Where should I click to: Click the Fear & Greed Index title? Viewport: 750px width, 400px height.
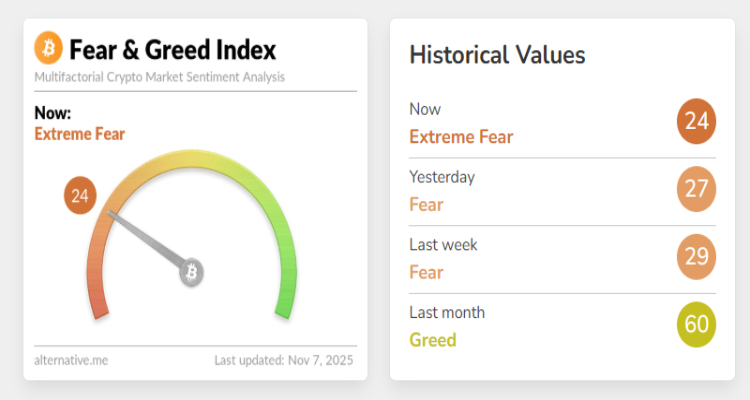(172, 49)
